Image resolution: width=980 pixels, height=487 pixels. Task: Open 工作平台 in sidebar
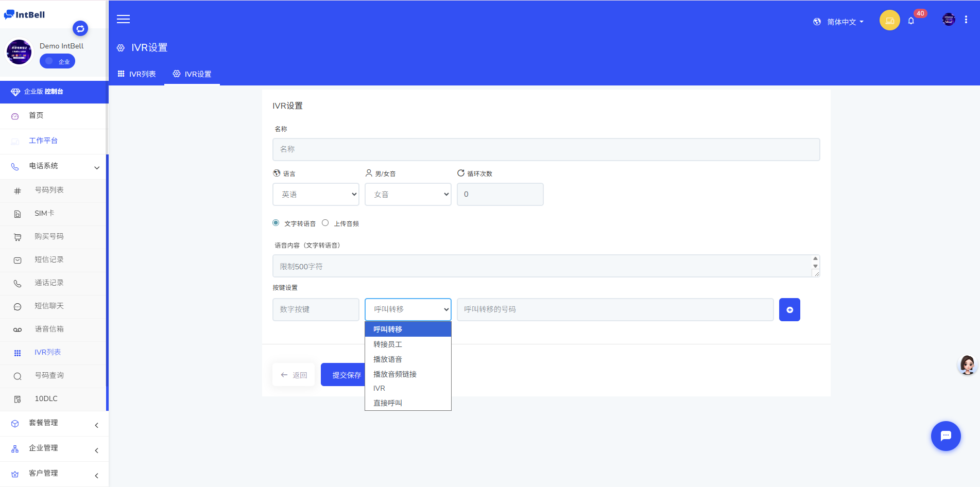[54, 141]
